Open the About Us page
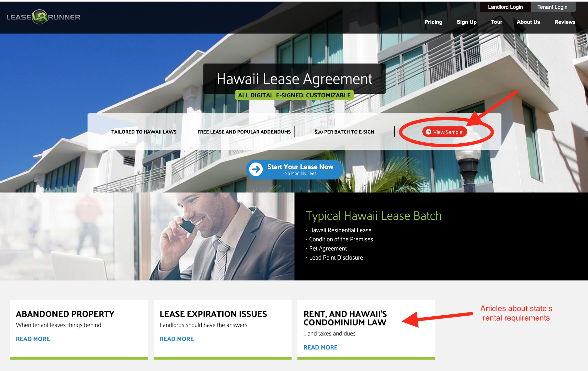This screenshot has width=588, height=371. click(528, 22)
